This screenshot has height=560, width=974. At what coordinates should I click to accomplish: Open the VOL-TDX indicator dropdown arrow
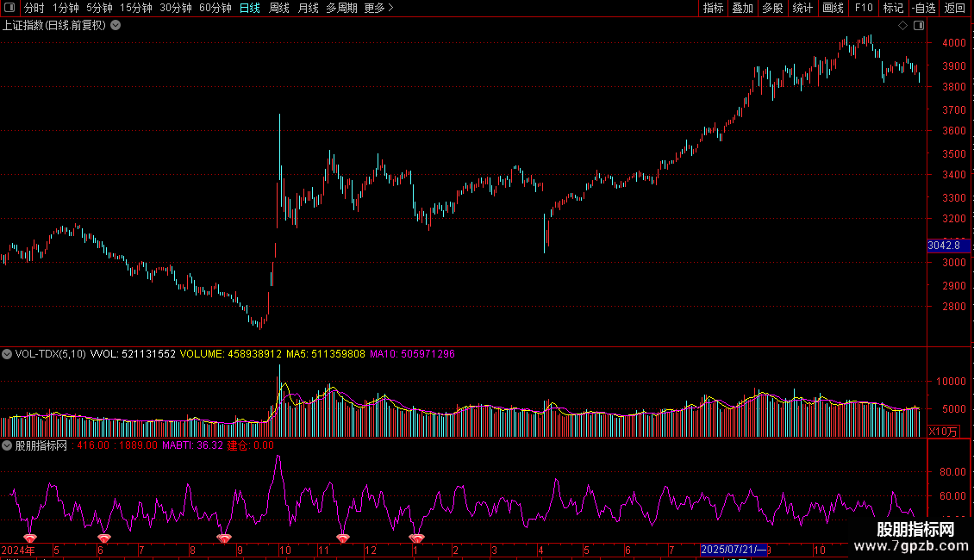[7, 354]
